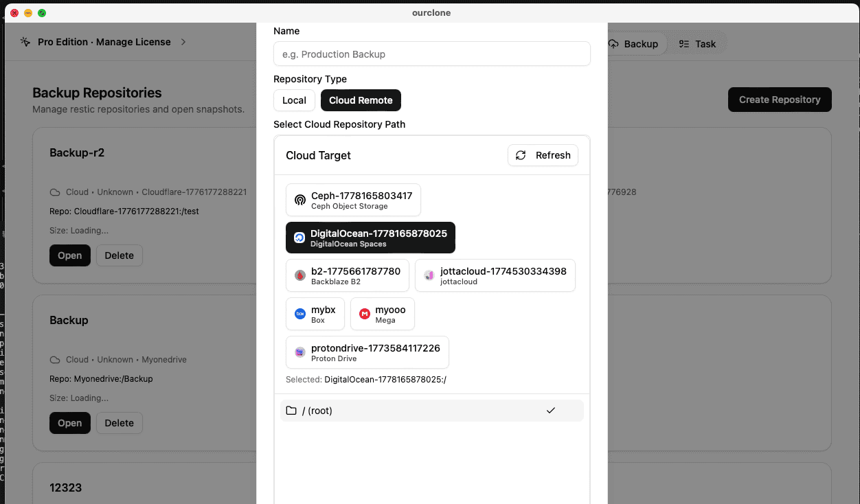Choose the myooo Mega target
Image resolution: width=860 pixels, height=504 pixels.
(x=383, y=314)
